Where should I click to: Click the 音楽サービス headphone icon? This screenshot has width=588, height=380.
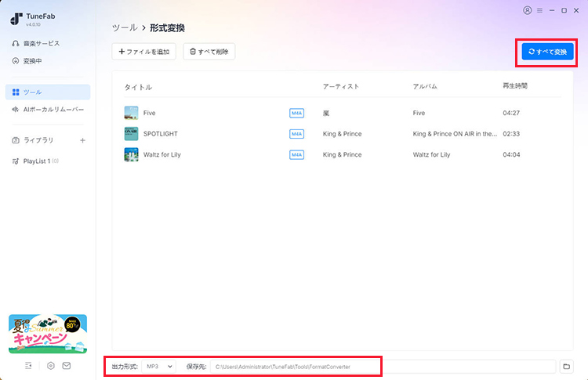(x=16, y=43)
